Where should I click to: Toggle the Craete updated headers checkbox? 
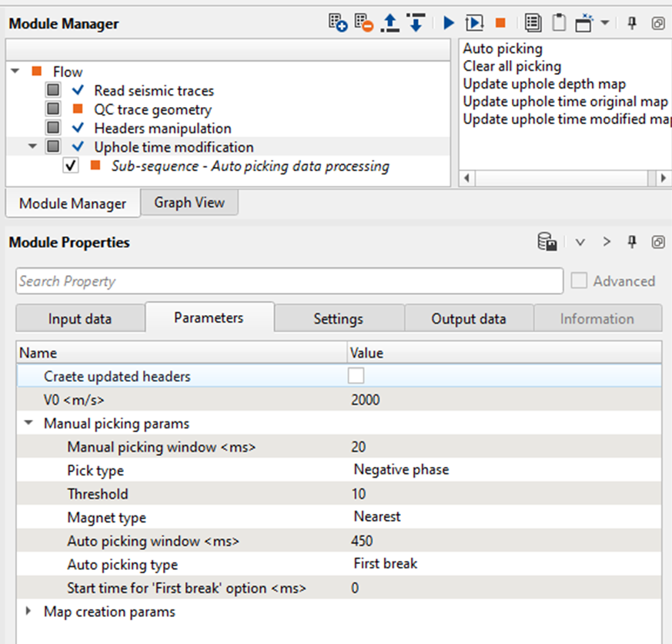[x=356, y=376]
